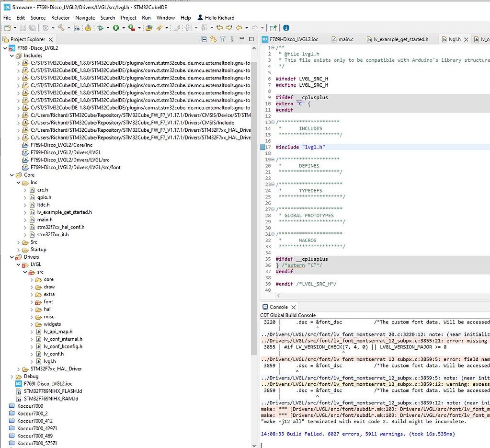
Task: Fold the comment block at line 1
Action: click(x=273, y=47)
